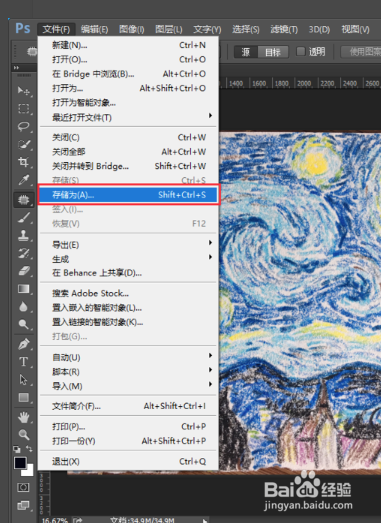
Task: Select the History Brush tool
Action: [23, 253]
